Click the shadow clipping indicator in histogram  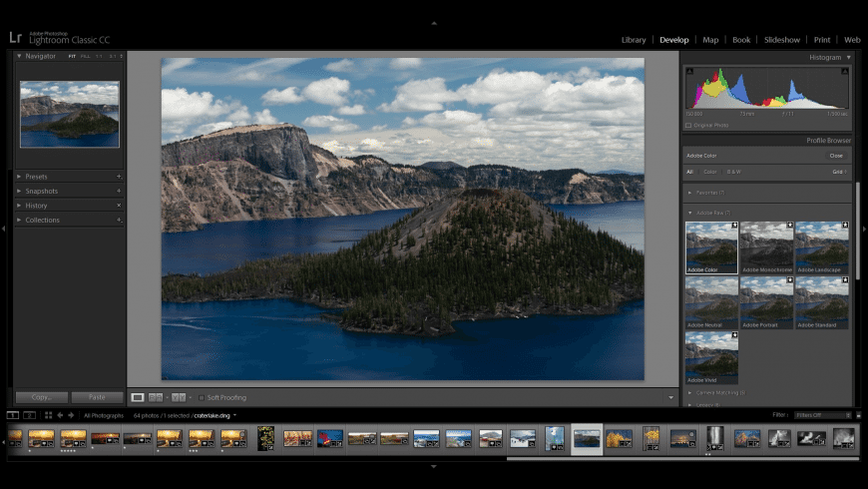pos(688,71)
